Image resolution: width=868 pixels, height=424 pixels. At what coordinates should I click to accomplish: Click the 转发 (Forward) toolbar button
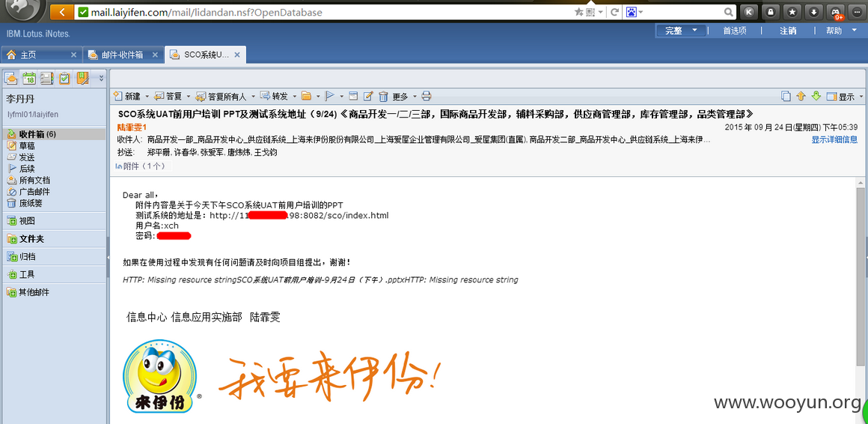[274, 97]
